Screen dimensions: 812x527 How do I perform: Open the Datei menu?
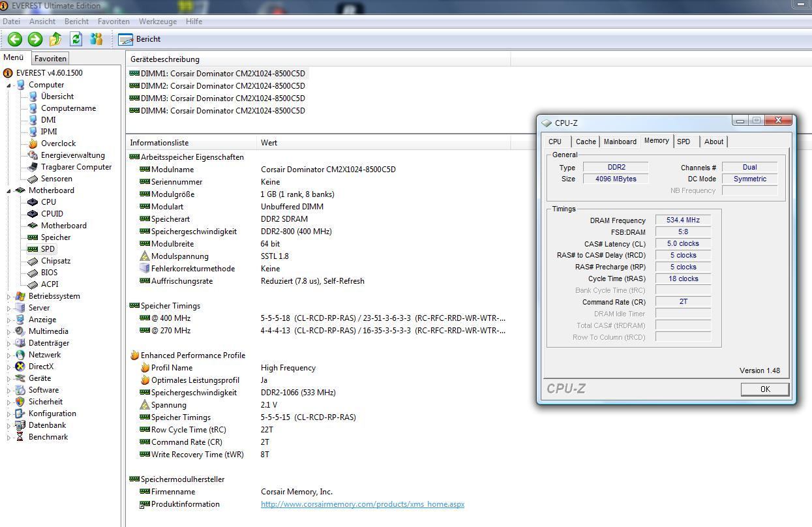tap(12, 22)
